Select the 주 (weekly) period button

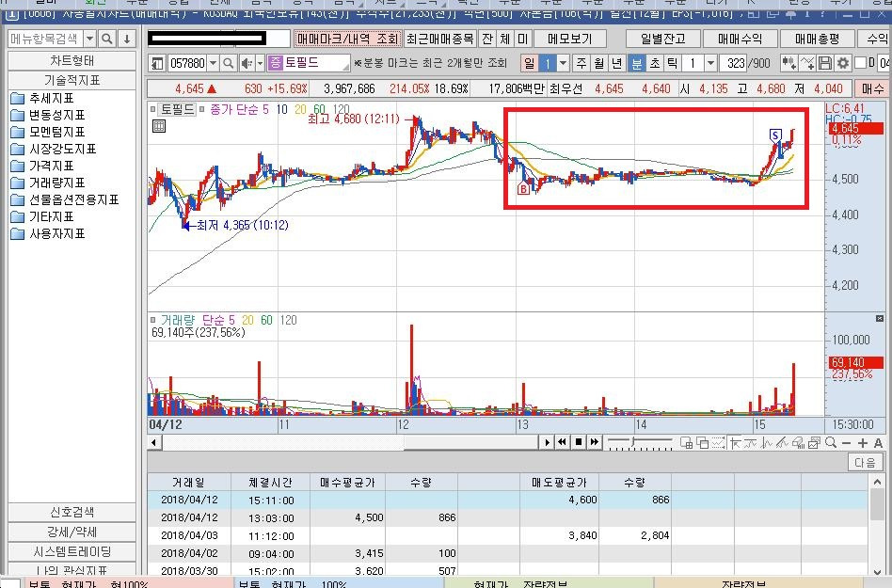(x=581, y=62)
